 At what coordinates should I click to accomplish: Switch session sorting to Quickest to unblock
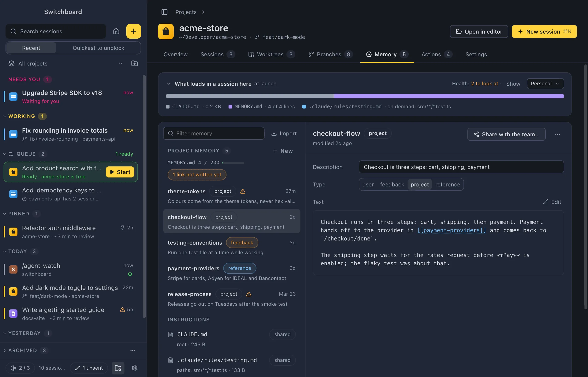(x=98, y=48)
